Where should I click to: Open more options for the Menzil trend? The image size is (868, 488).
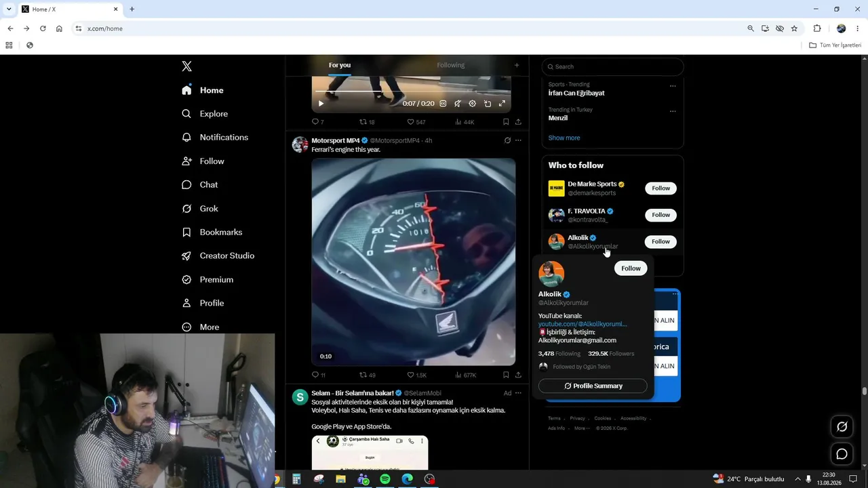pyautogui.click(x=673, y=111)
